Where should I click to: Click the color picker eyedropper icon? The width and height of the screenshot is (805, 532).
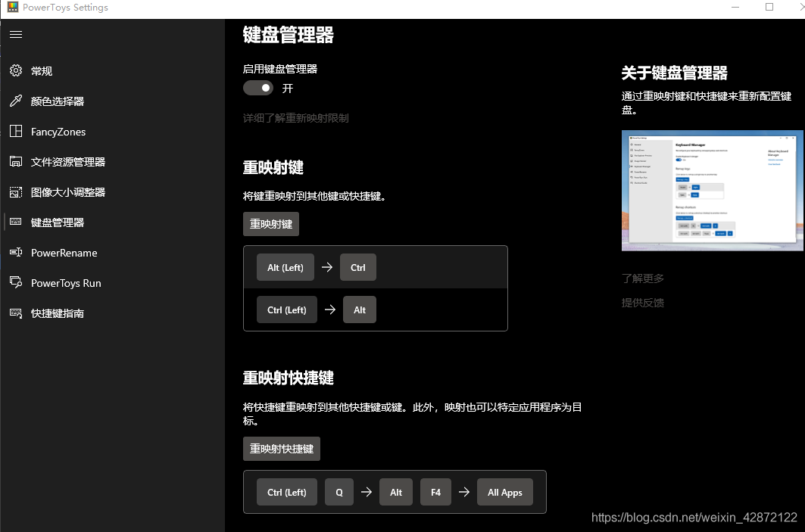(x=16, y=101)
